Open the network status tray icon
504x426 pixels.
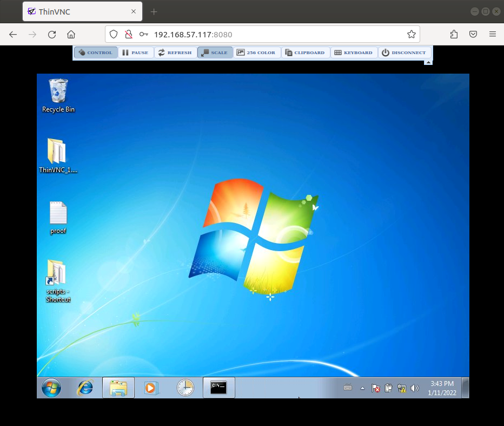point(402,388)
